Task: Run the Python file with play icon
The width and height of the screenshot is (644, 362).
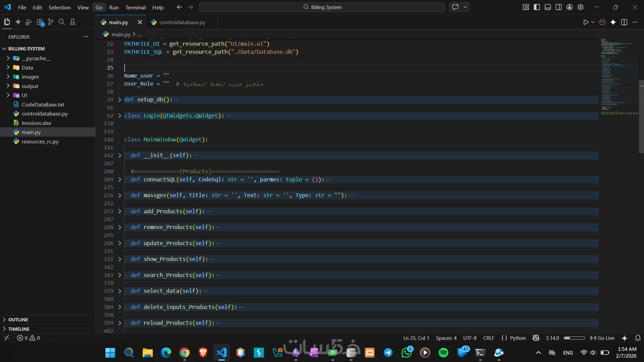Action: point(585,22)
